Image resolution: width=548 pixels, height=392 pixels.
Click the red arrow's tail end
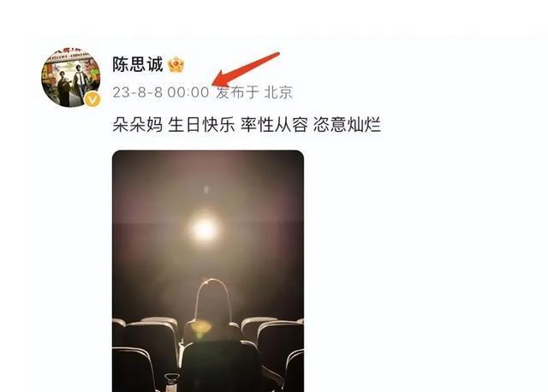pos(276,55)
